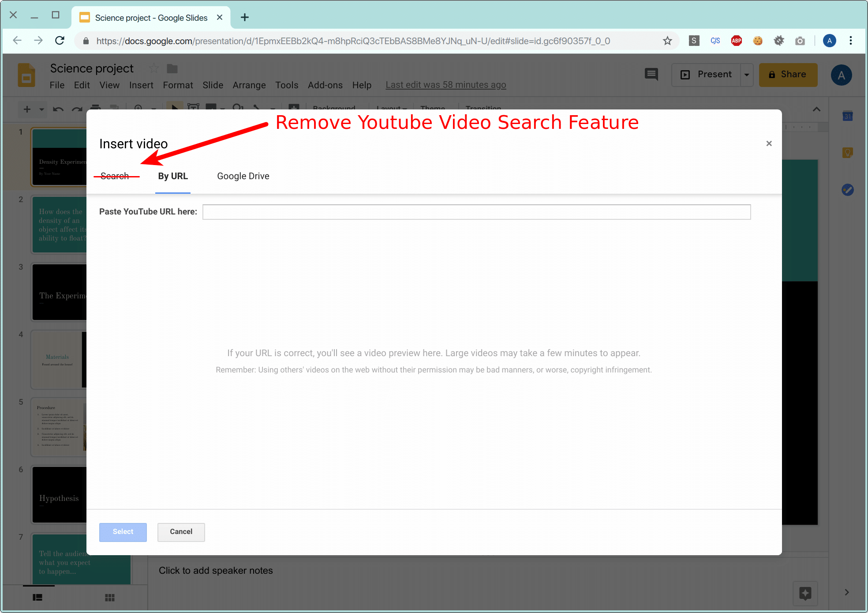Image resolution: width=868 pixels, height=613 pixels.
Task: Open the Calendar side panel icon
Action: pos(847,116)
